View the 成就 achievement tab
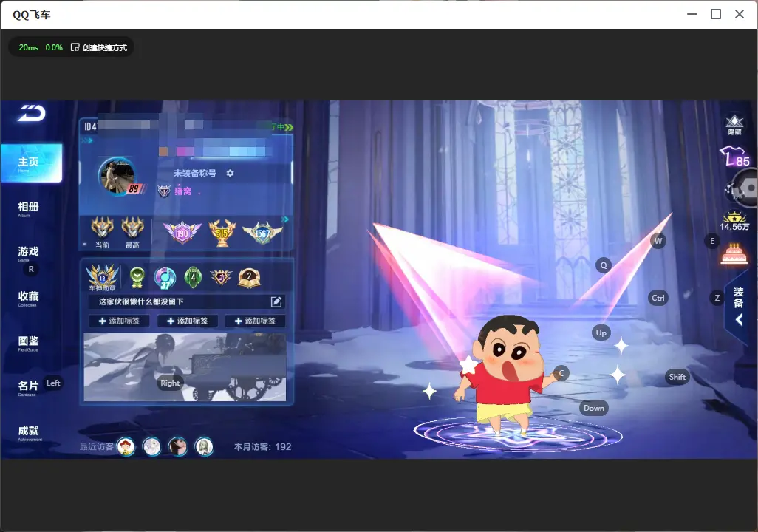This screenshot has width=758, height=532. point(29,432)
